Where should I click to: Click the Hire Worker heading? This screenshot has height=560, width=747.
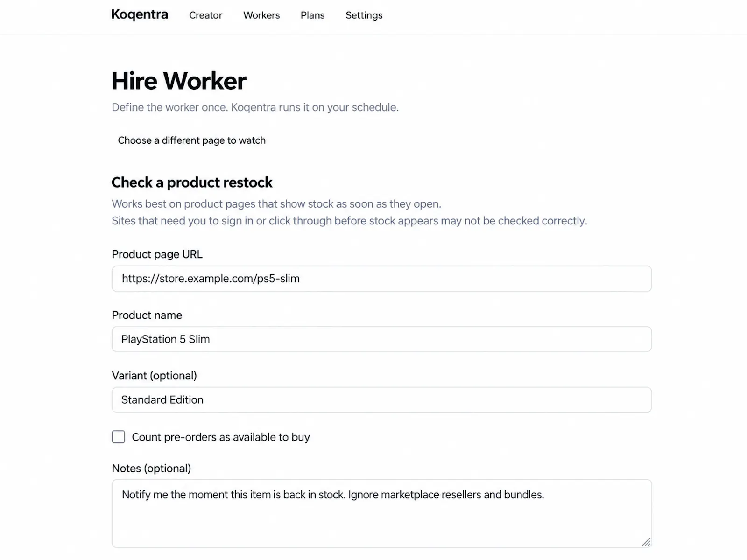click(x=179, y=81)
